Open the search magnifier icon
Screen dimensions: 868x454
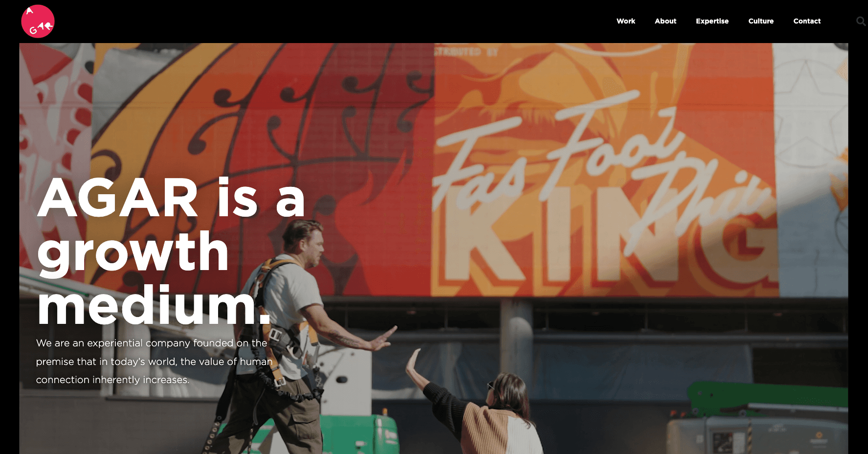pyautogui.click(x=861, y=21)
